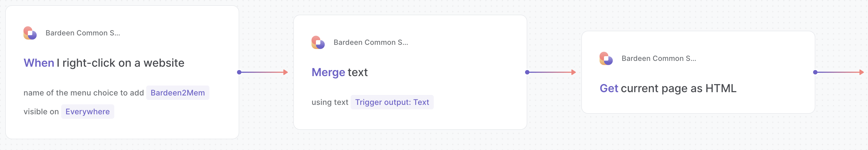Image resolution: width=868 pixels, height=150 pixels.
Task: Select the When I right-click on a website title
Action: tap(104, 63)
